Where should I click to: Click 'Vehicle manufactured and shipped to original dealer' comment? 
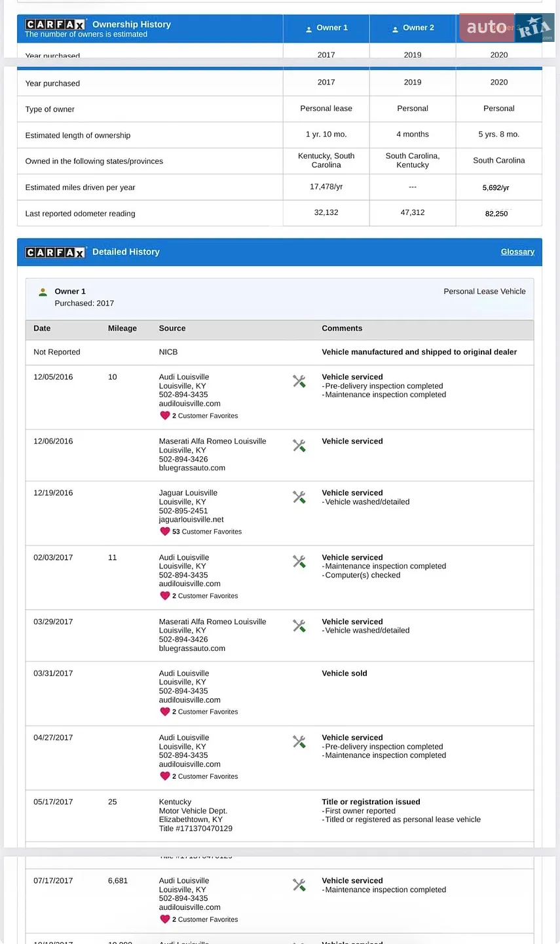click(419, 352)
